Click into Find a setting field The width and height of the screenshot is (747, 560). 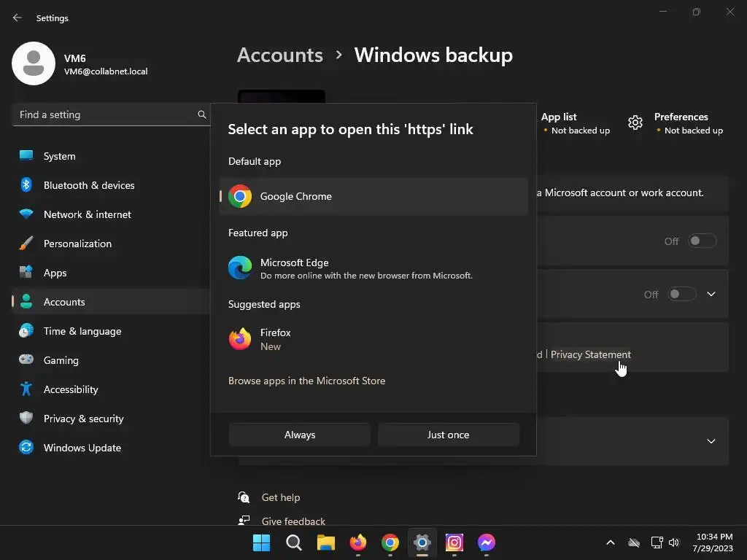click(111, 114)
